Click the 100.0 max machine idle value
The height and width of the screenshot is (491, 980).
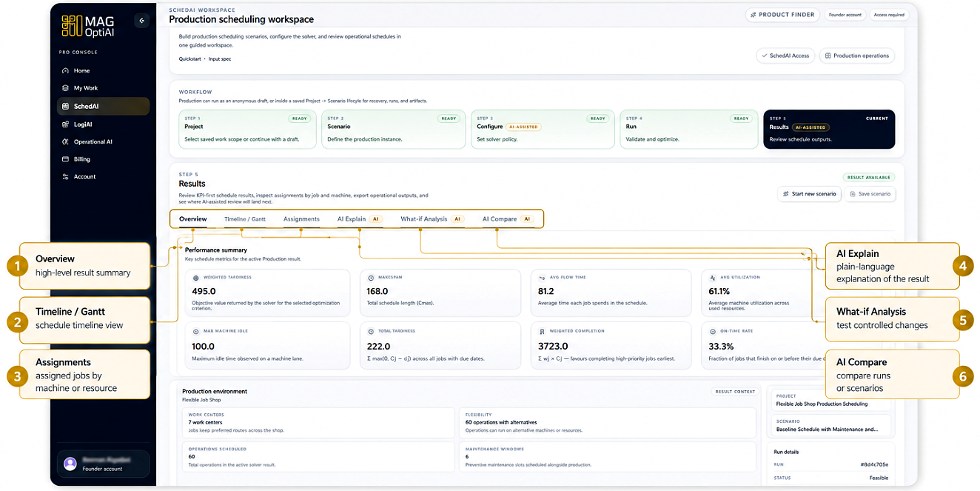click(x=204, y=346)
